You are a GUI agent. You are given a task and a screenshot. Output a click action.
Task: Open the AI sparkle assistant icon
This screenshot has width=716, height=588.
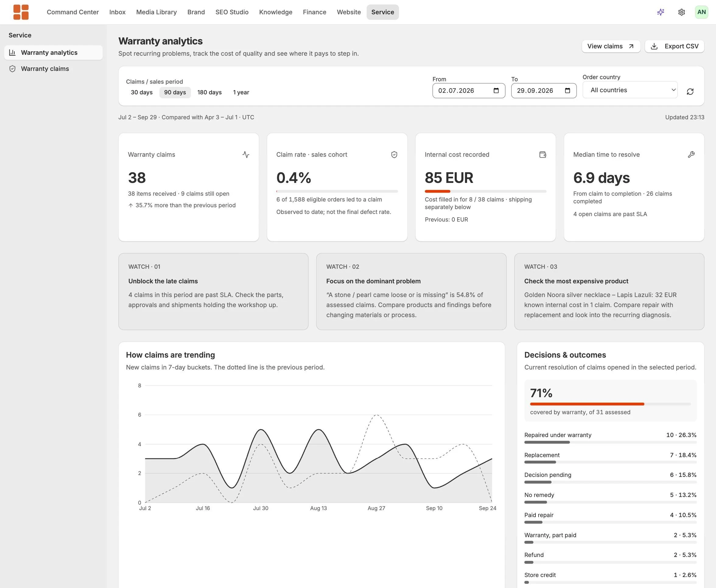click(661, 12)
